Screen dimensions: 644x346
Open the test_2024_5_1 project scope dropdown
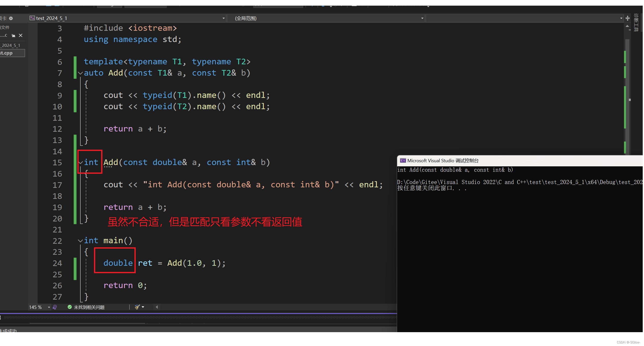[224, 18]
